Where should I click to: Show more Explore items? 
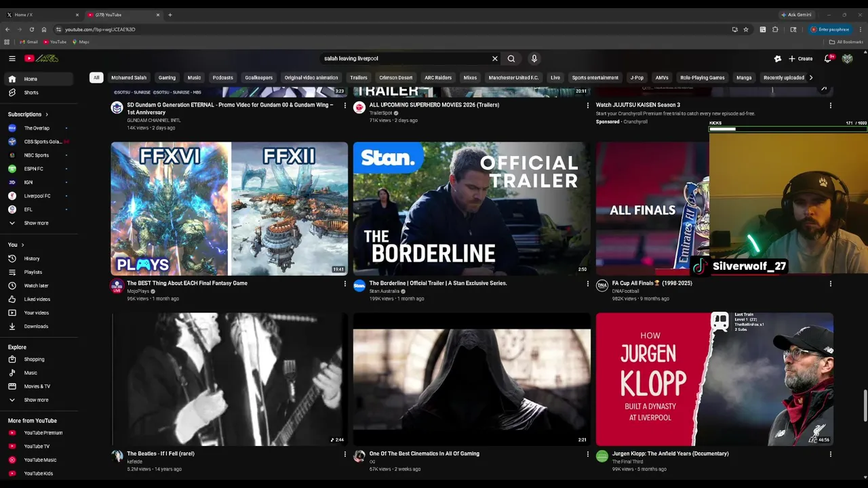[x=39, y=400]
